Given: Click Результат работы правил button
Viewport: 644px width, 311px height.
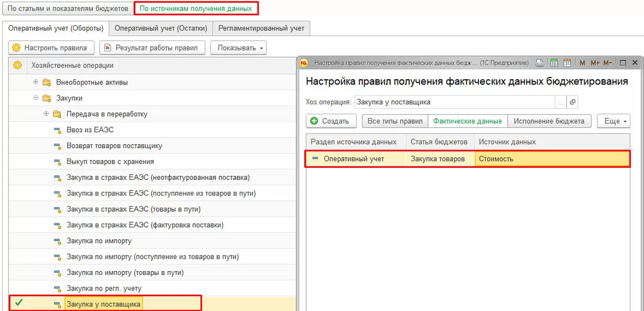Looking at the screenshot, I should tap(152, 48).
